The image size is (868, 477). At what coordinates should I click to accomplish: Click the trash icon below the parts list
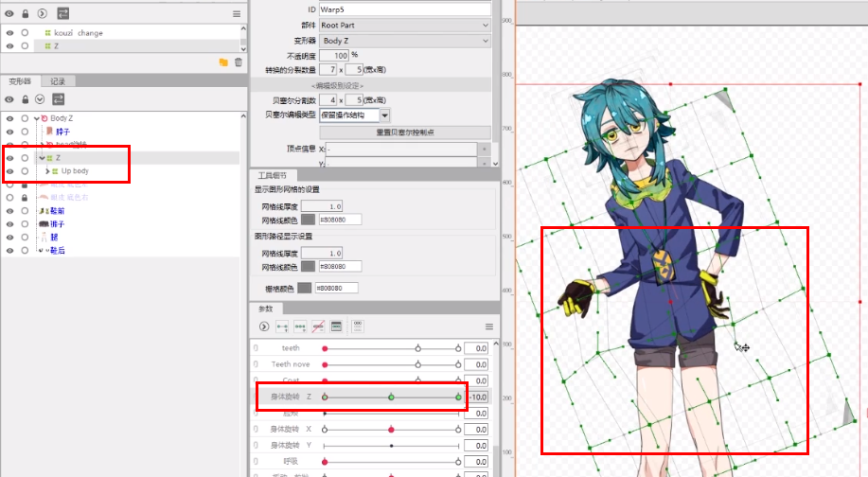click(239, 62)
